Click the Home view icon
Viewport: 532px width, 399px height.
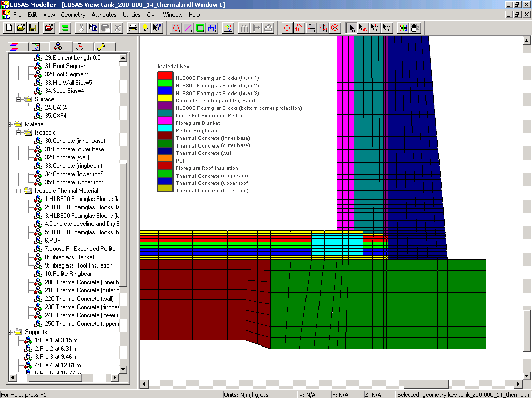tap(299, 28)
